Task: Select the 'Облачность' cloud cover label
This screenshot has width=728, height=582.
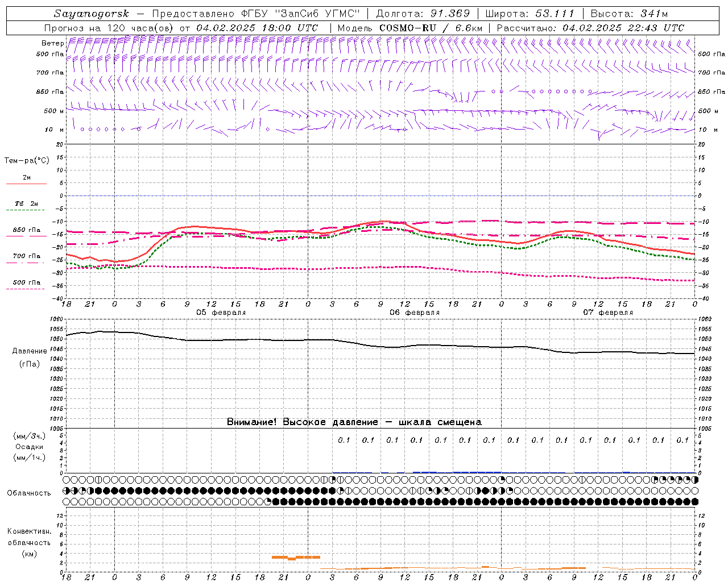Action: pyautogui.click(x=29, y=493)
